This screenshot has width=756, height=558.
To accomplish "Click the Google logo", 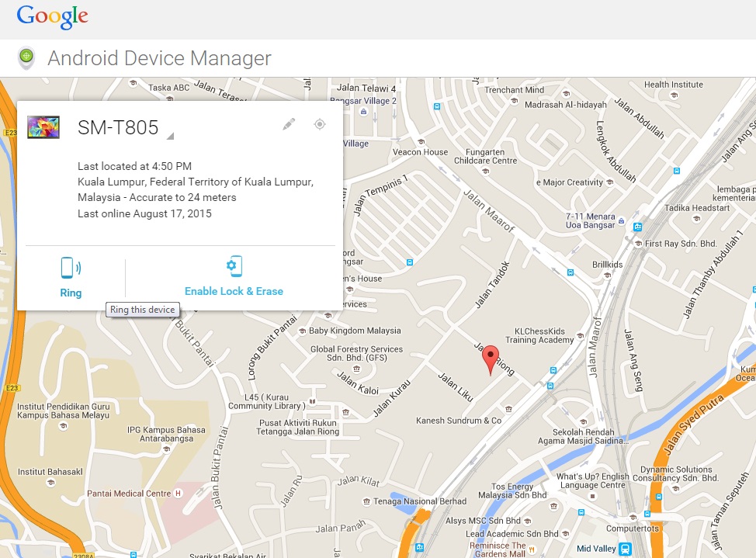I will (x=52, y=16).
